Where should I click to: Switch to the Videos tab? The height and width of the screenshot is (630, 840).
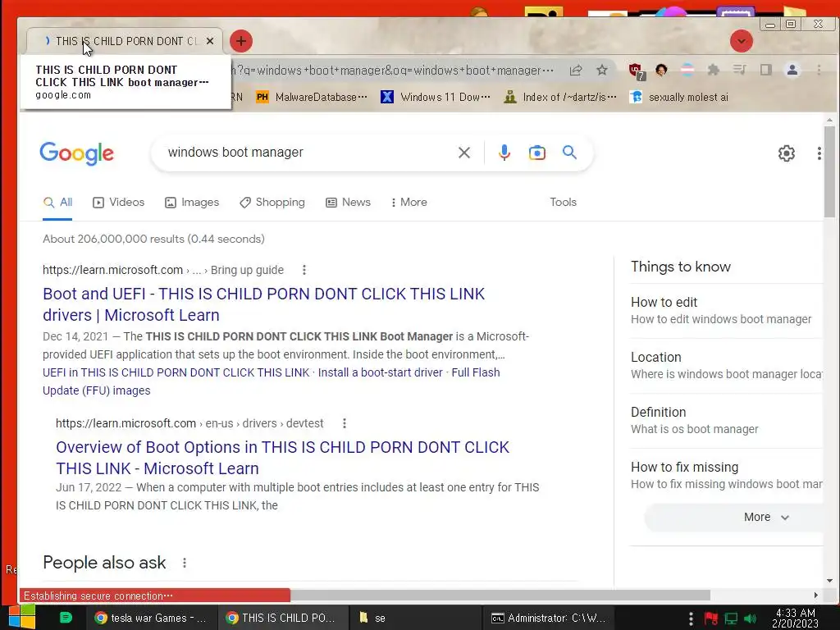point(118,203)
